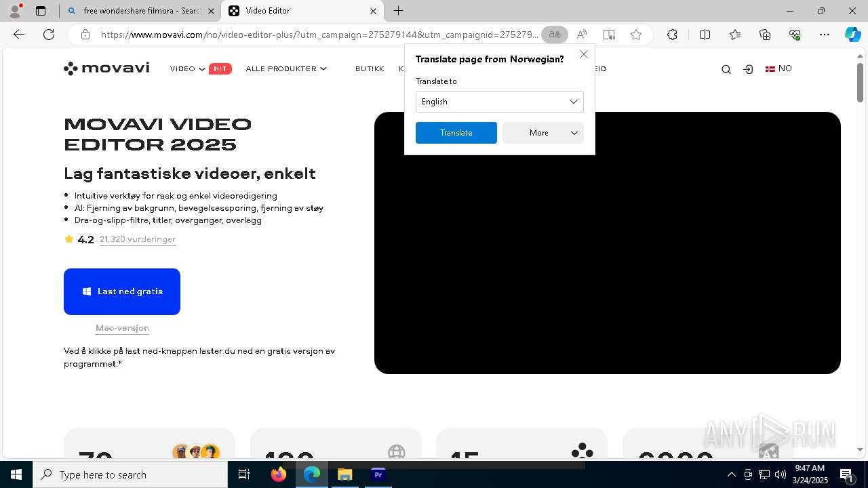Image resolution: width=868 pixels, height=488 pixels.
Task: Close the Video Editor tab
Action: tap(373, 11)
